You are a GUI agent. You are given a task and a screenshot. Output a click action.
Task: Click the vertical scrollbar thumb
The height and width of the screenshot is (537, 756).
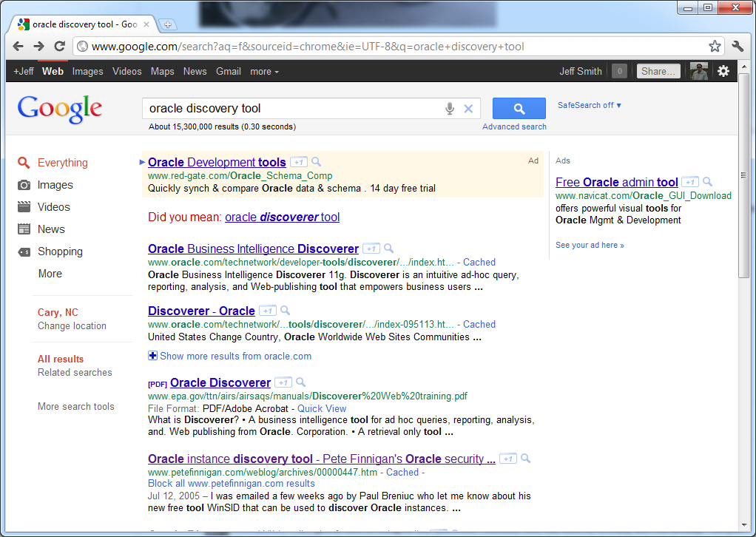click(743, 175)
